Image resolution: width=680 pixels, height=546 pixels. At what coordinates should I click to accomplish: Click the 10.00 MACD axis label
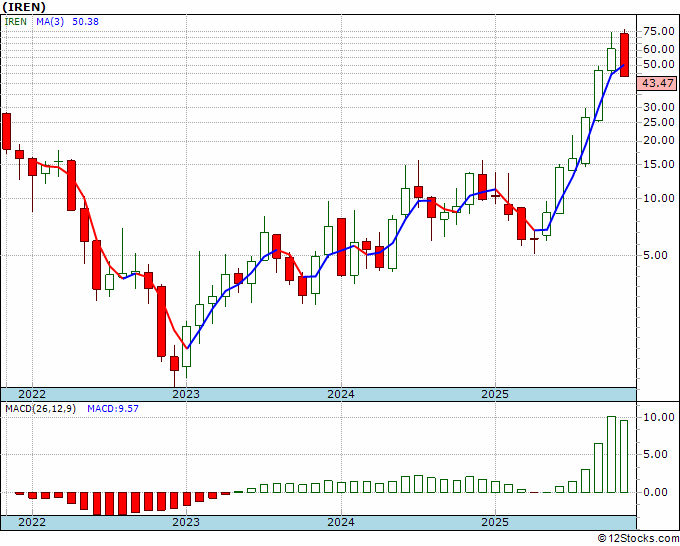659,417
